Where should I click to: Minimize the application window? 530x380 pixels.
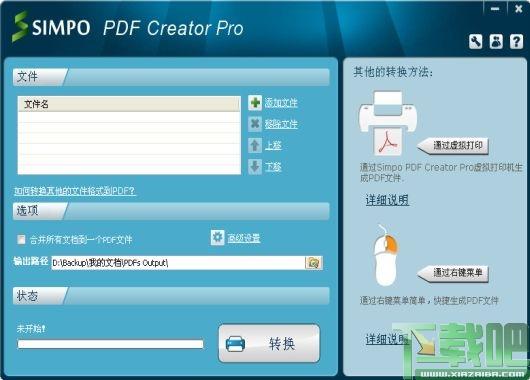[x=495, y=9]
